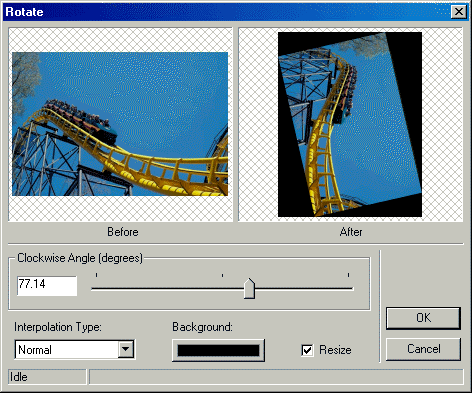Click the After label

tap(351, 232)
